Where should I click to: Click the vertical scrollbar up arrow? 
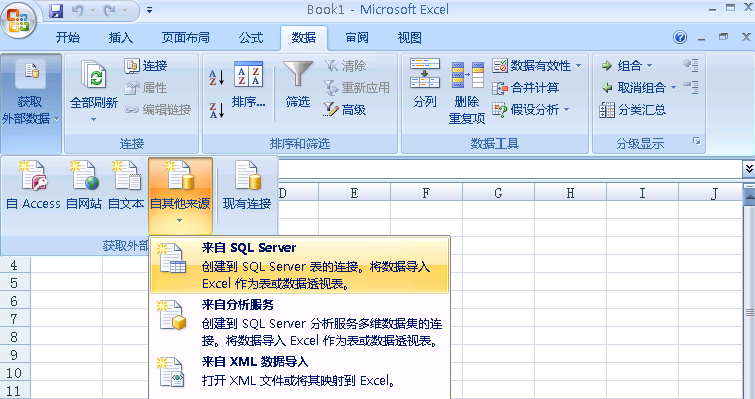(750, 196)
